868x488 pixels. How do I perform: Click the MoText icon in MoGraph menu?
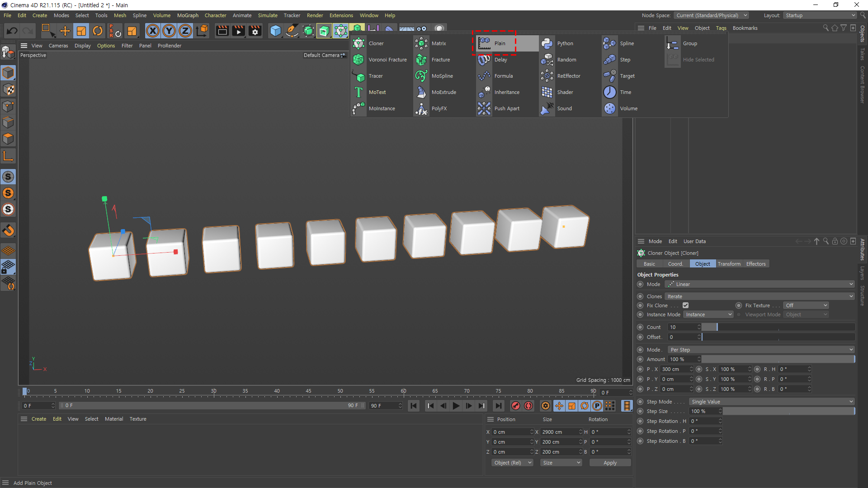click(359, 92)
